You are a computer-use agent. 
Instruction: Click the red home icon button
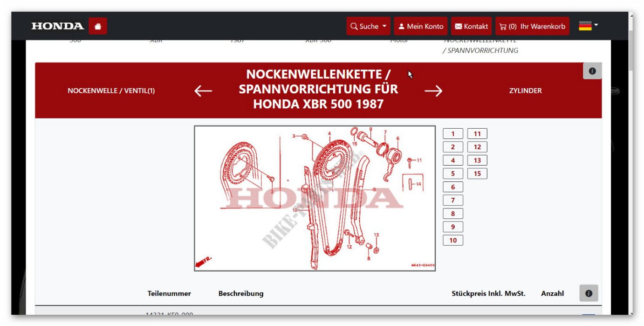(x=98, y=26)
